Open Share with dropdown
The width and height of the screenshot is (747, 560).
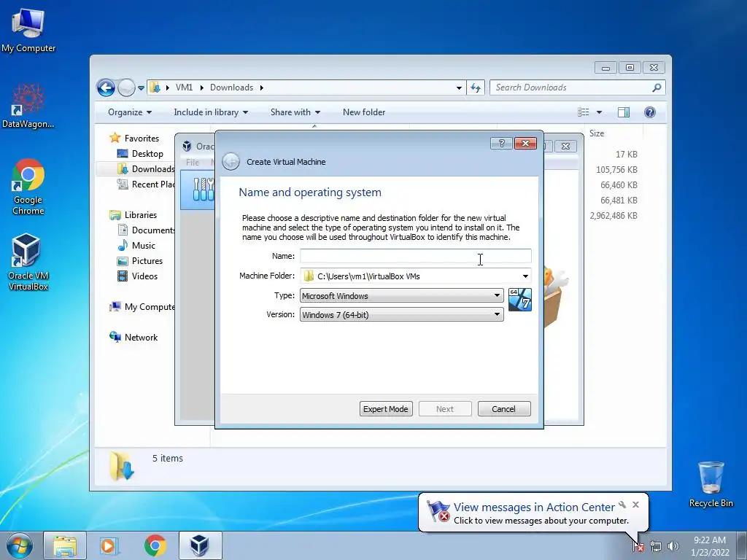click(x=295, y=112)
